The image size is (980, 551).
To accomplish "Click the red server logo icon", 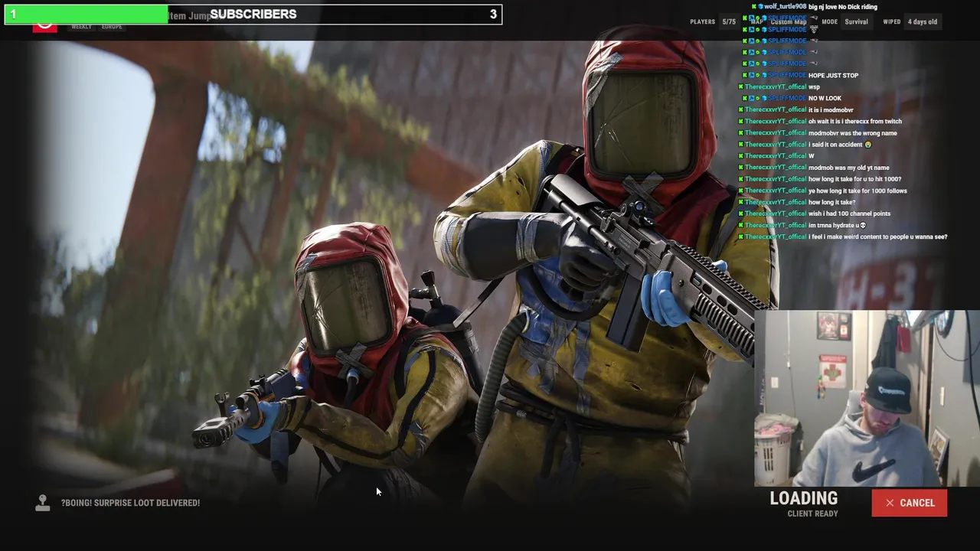I will (x=45, y=27).
